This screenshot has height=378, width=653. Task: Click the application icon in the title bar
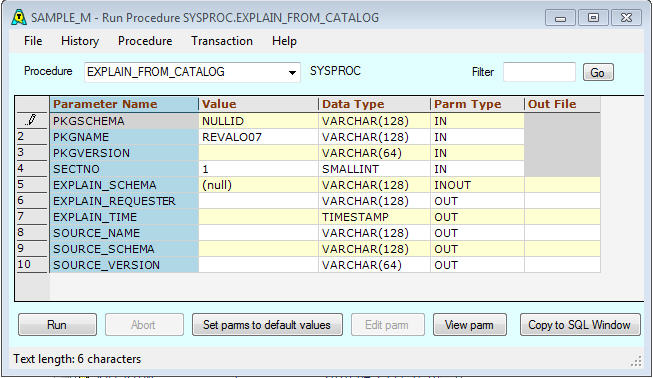19,17
